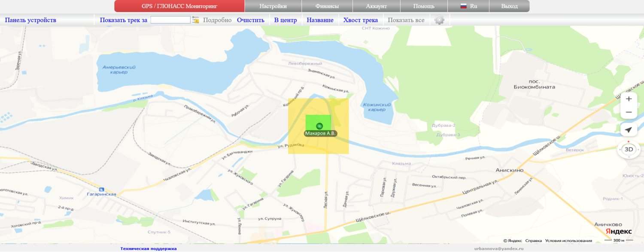
Task: Click the Макаров А.В. device label
Action: [321, 133]
